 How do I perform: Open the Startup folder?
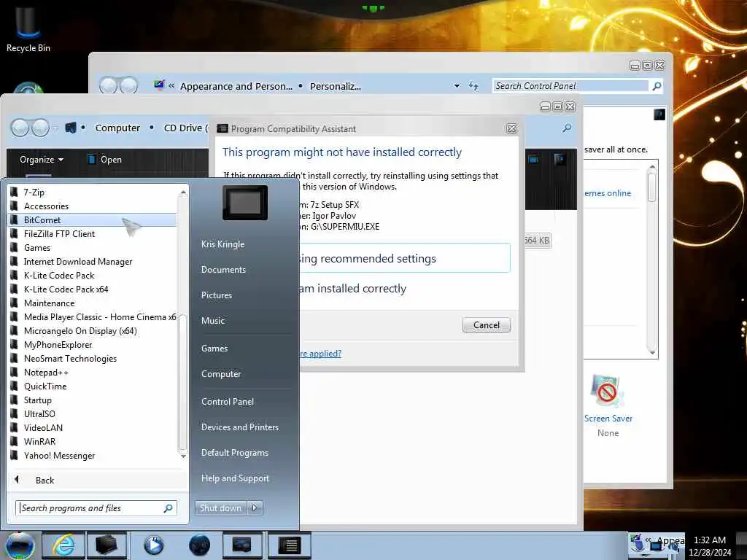93,400
